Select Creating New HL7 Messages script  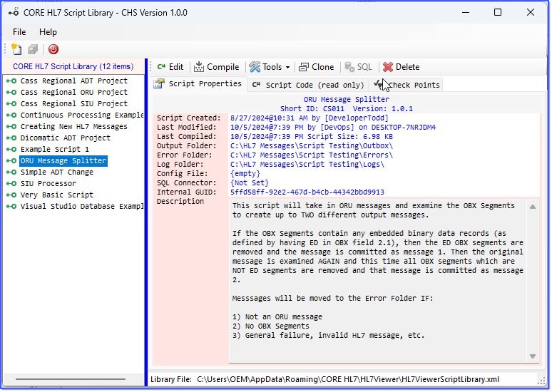[74, 126]
